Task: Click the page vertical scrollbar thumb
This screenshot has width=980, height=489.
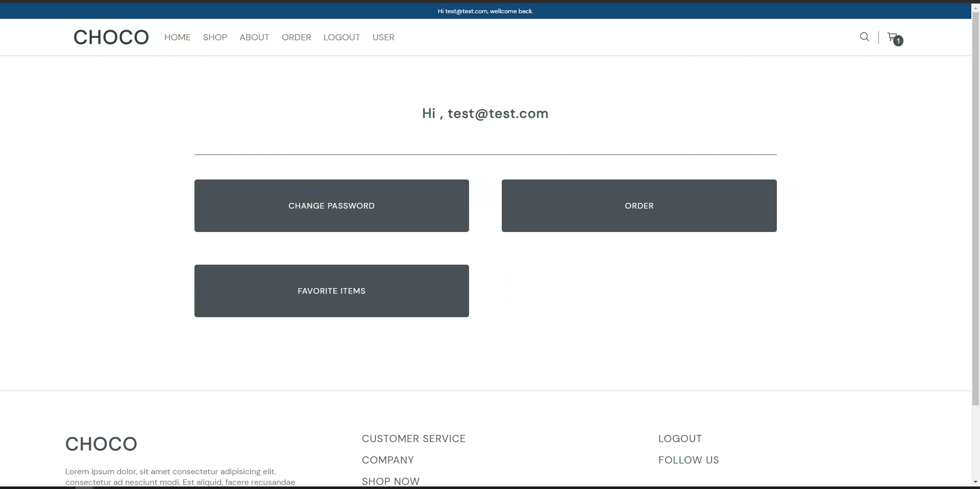Action: coord(975,208)
